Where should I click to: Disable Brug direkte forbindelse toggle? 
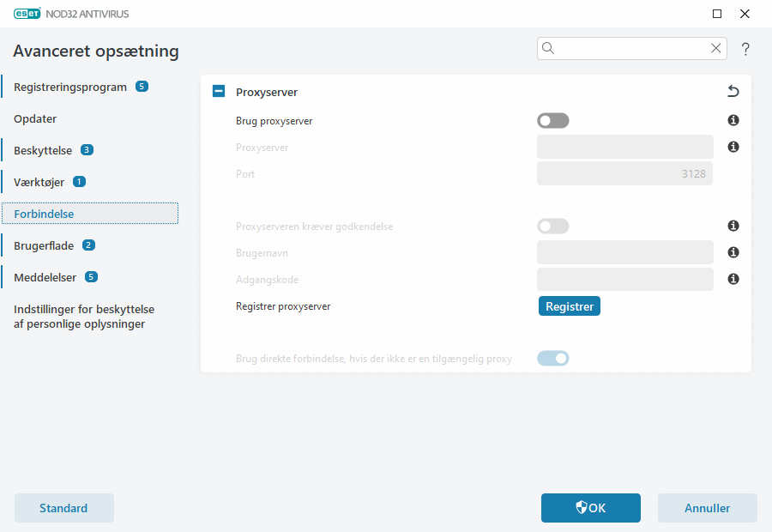point(552,360)
